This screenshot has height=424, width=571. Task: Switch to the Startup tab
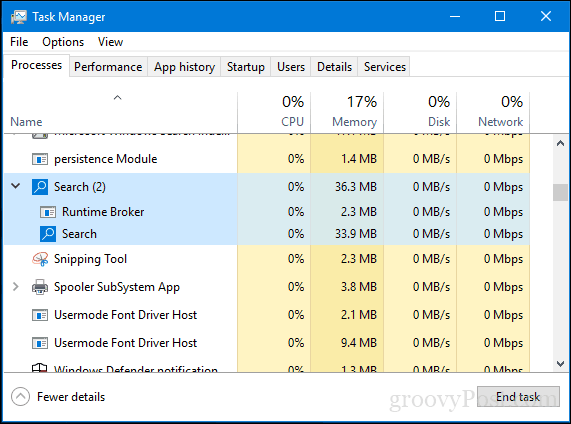[x=246, y=67]
